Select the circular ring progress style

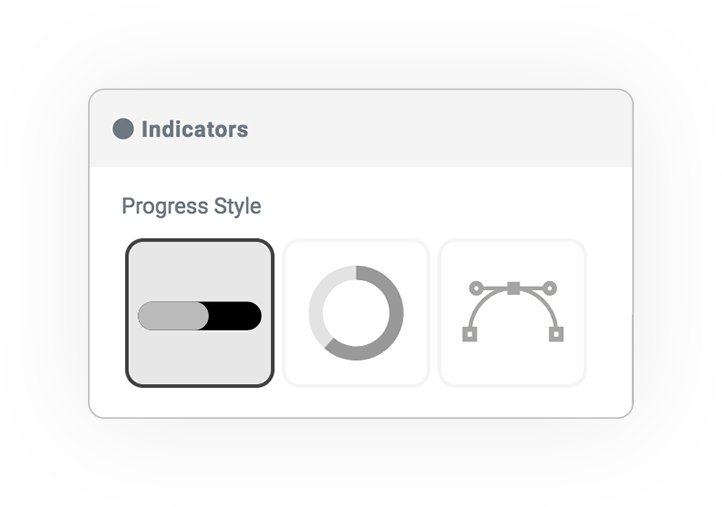point(356,313)
